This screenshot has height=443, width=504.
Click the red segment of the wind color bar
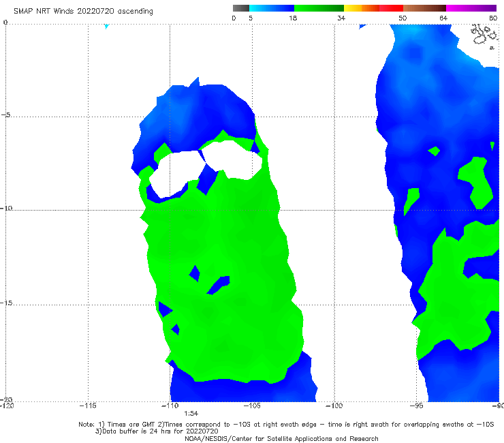point(391,8)
